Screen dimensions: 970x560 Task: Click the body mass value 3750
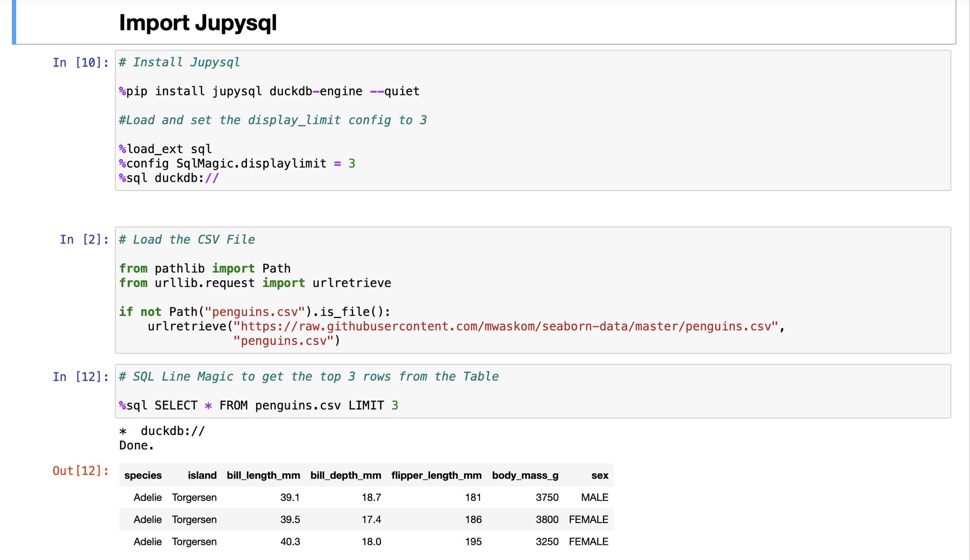[547, 498]
